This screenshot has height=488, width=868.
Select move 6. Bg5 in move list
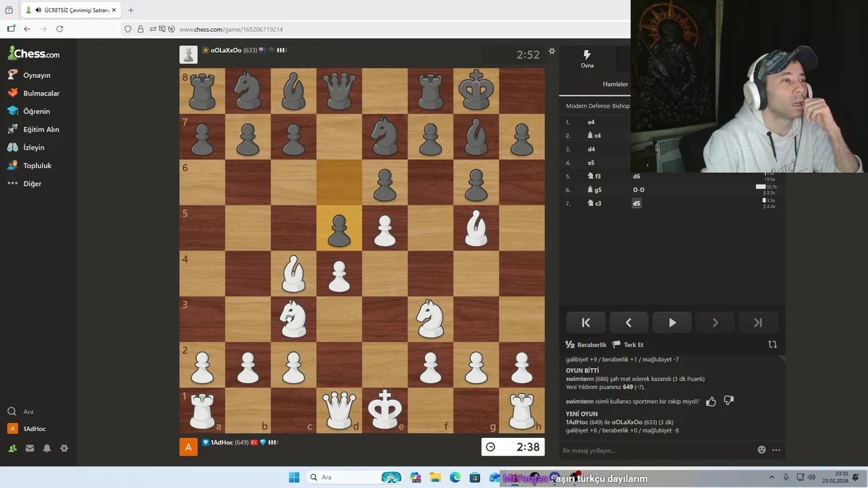pos(594,190)
